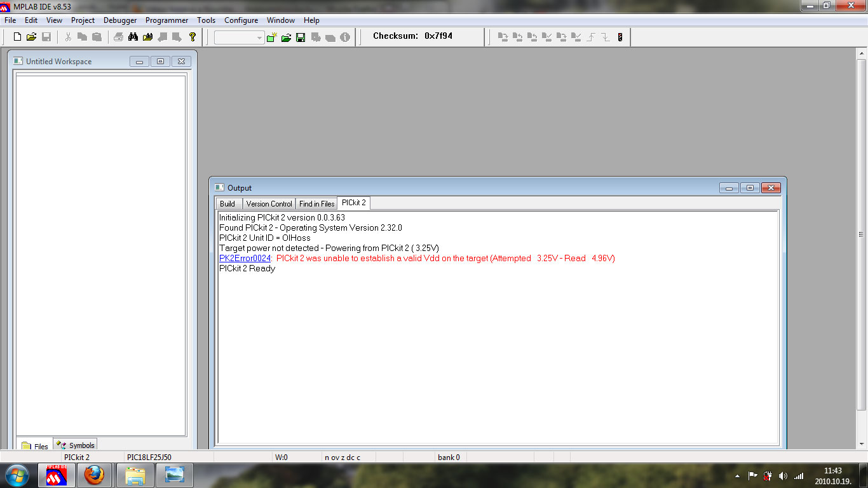
Task: Click the Bring target out of reset icon
Action: pos(591,37)
